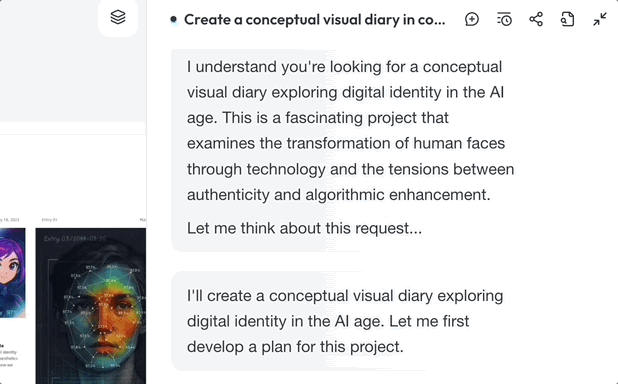Viewport: 618px width, 384px height.
Task: Click the empty gray canvas area beside layers icon
Action: tap(47, 61)
